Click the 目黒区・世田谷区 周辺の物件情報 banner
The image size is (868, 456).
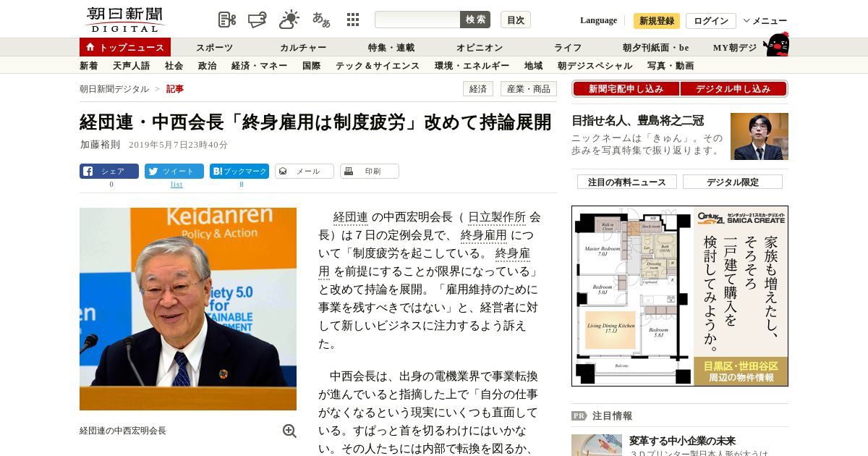(x=741, y=372)
